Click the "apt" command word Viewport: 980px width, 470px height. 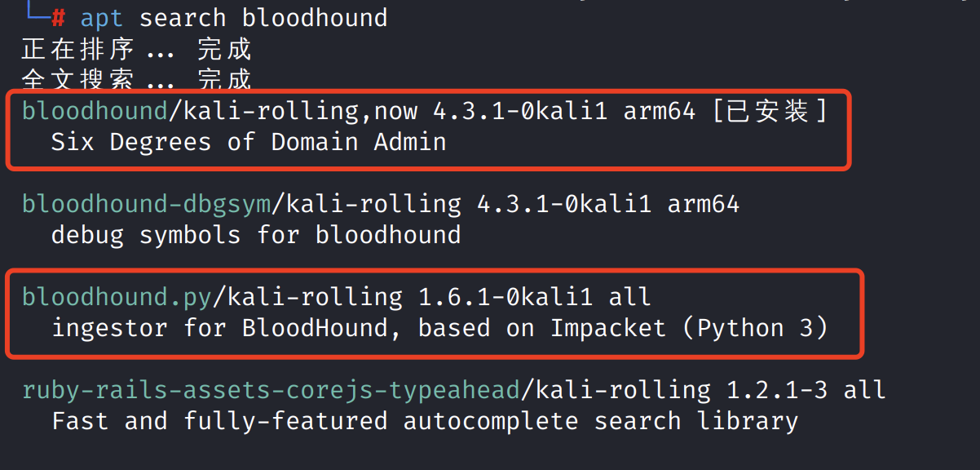[102, 17]
